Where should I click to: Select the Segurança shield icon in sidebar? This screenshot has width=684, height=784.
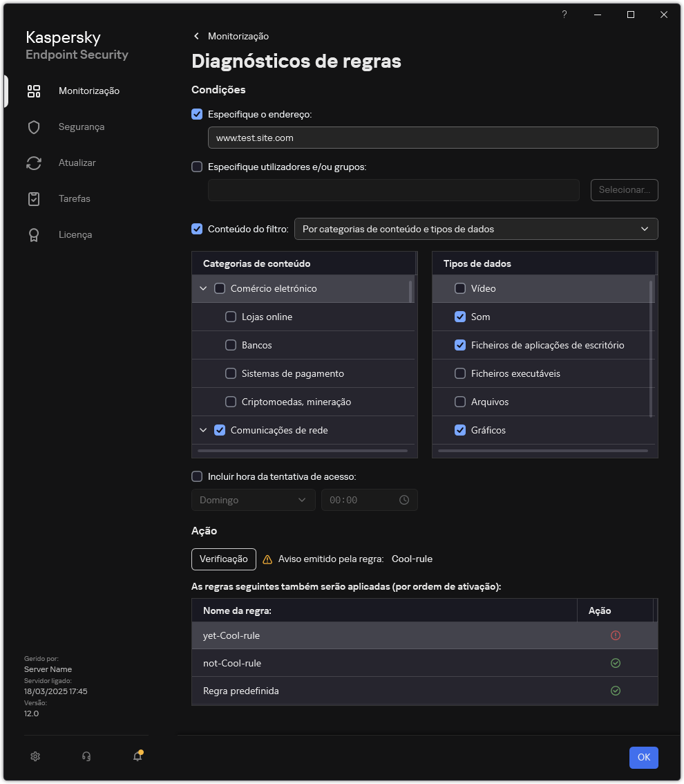point(33,127)
